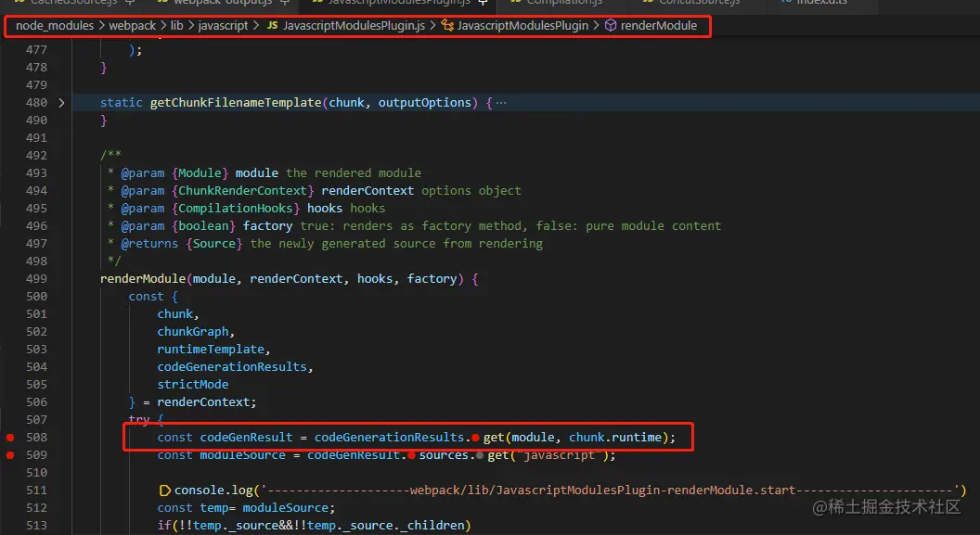
Task: Click temp variable declaration on line 512
Action: 213,507
